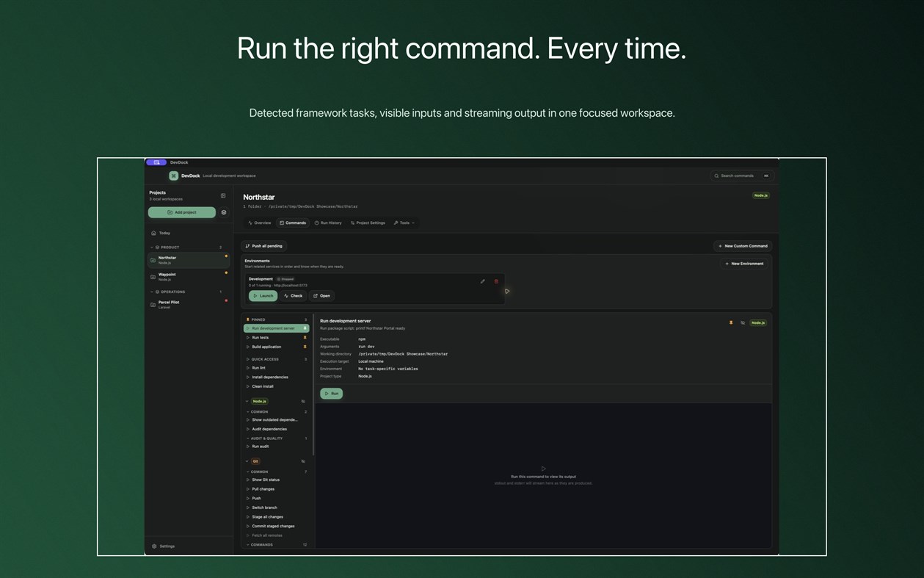Viewport: 924px width, 578px height.
Task: Unpin the Run development server command via its row pin
Action: click(x=305, y=328)
